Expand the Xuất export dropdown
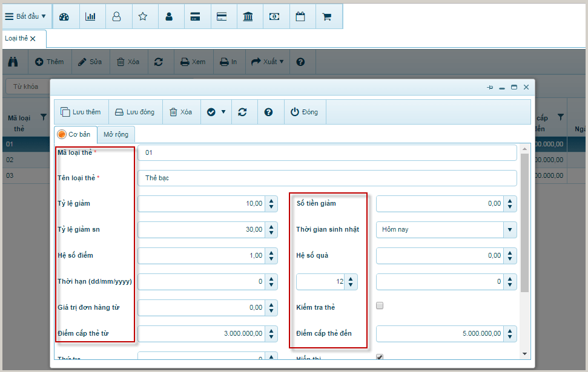 268,62
